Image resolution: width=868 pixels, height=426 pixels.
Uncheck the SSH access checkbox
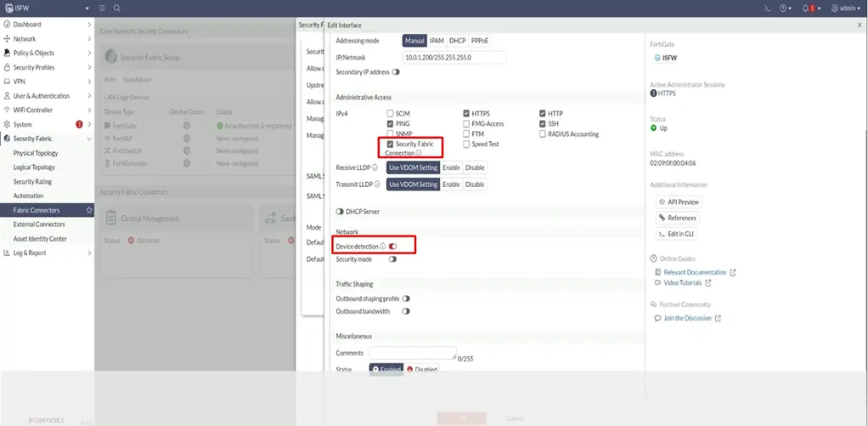click(543, 124)
